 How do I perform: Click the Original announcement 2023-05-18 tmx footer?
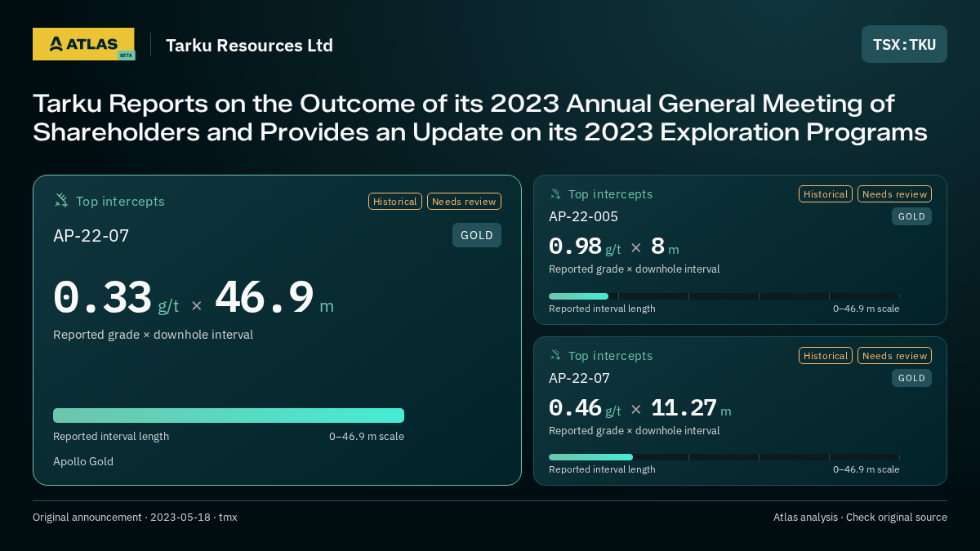(135, 517)
